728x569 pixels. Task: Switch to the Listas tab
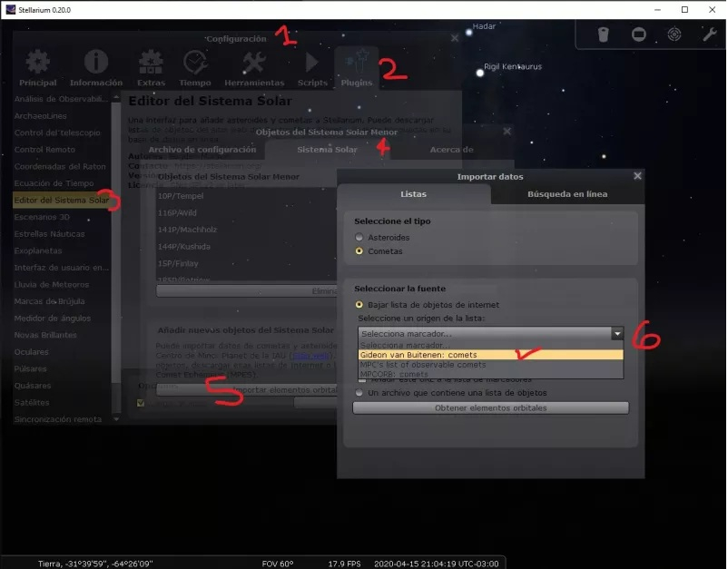tap(413, 194)
